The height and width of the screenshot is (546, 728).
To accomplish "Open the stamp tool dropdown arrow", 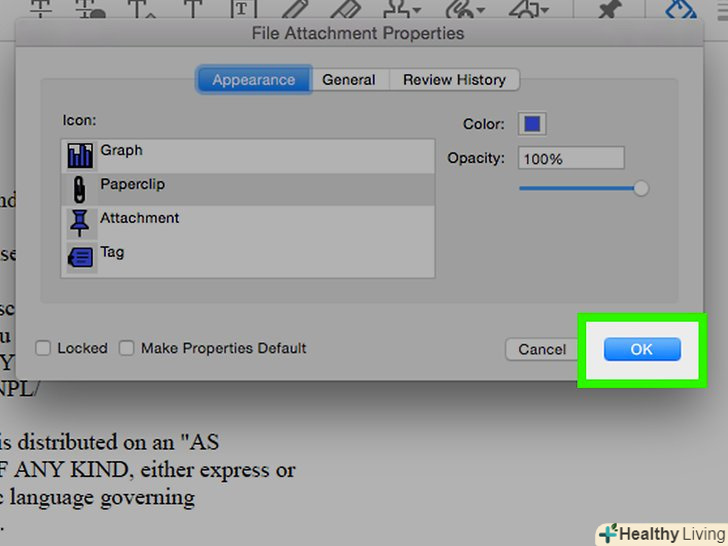I will point(416,10).
